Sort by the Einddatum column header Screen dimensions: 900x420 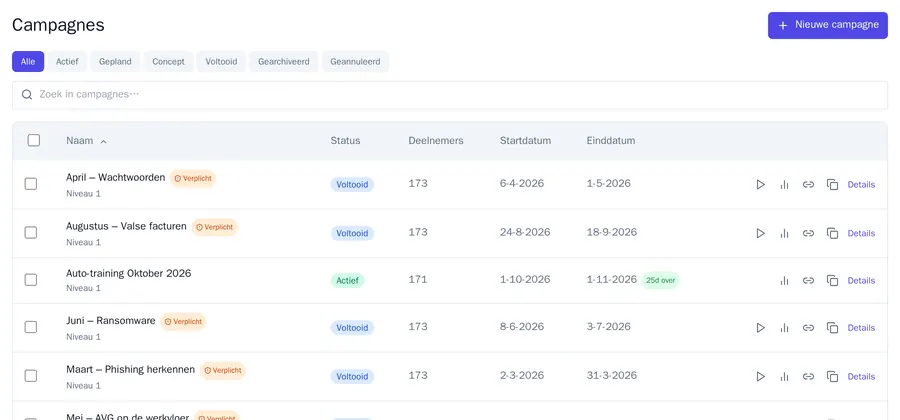tap(611, 141)
